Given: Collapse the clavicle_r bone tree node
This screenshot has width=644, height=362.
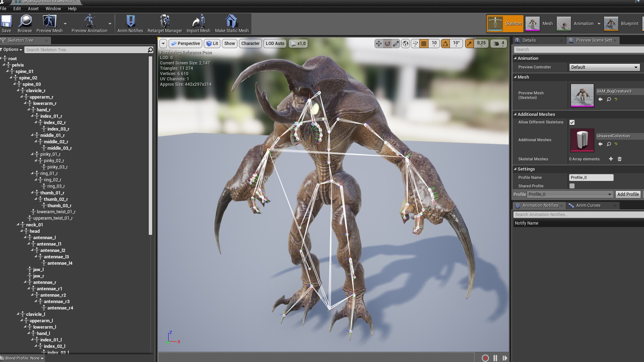Looking at the screenshot, I should point(18,90).
